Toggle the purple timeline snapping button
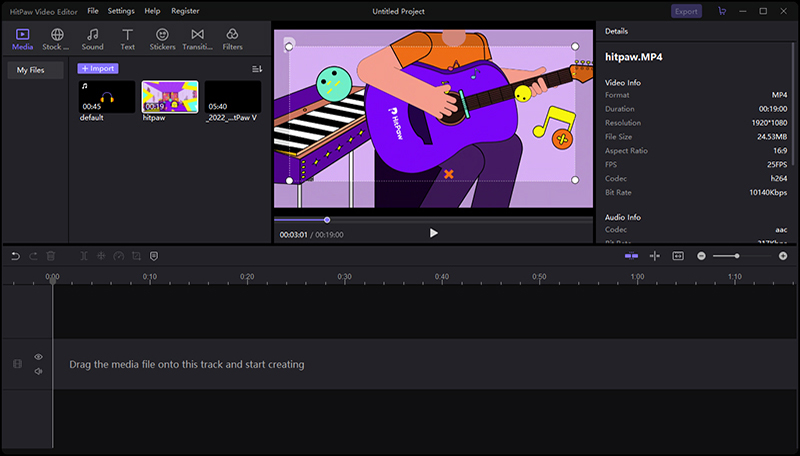The width and height of the screenshot is (800, 456). coord(631,256)
